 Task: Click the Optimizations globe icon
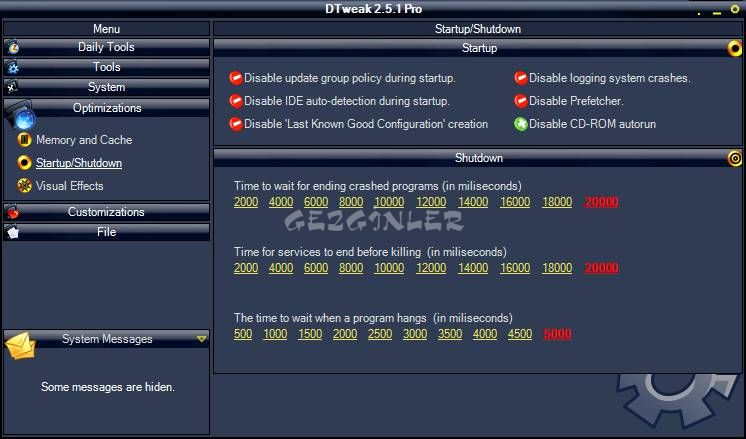22,117
